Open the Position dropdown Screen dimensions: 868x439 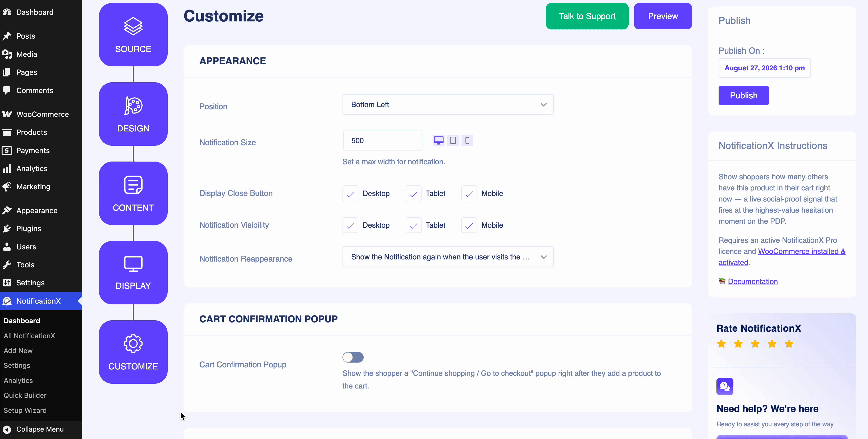click(448, 104)
